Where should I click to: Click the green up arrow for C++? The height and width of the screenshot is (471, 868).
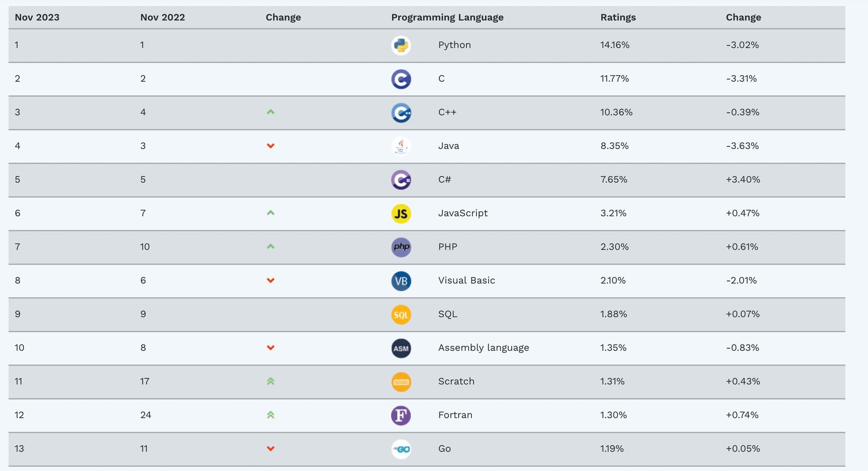click(271, 112)
